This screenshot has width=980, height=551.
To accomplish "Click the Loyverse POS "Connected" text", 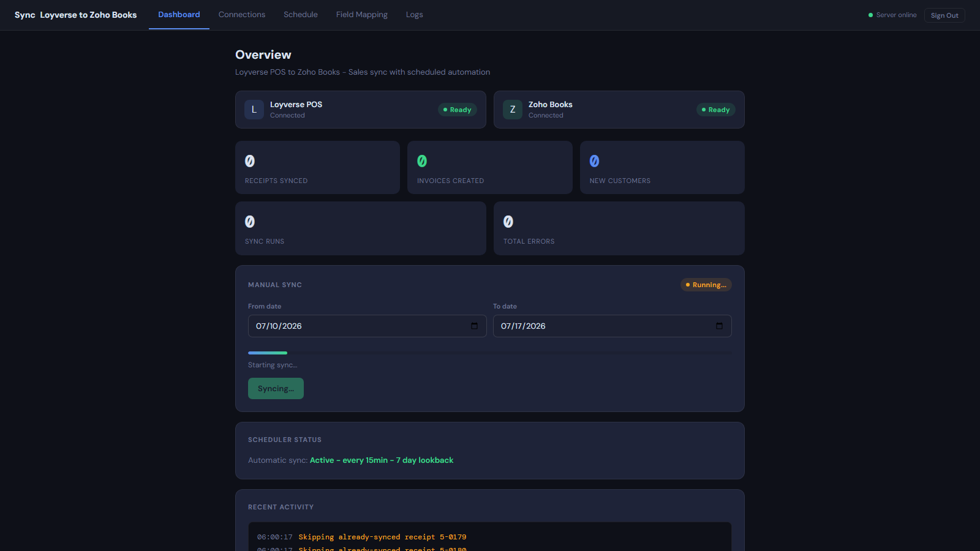I will pos(287,115).
